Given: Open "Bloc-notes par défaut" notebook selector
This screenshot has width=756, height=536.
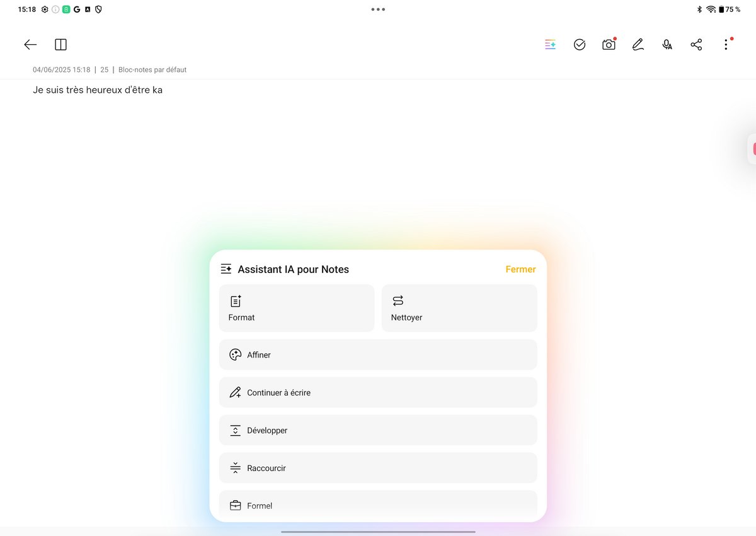Looking at the screenshot, I should tap(152, 70).
